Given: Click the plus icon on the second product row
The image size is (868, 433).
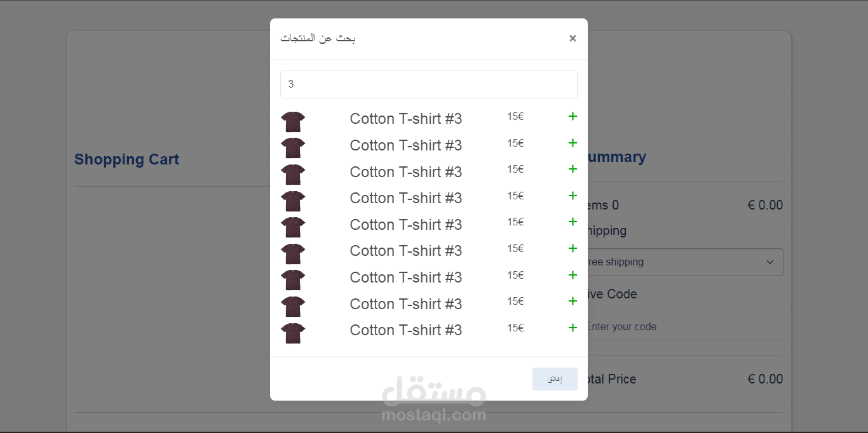Looking at the screenshot, I should [x=573, y=143].
